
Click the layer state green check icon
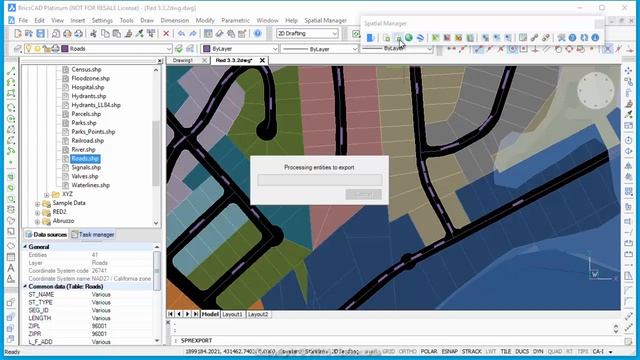[x=179, y=49]
